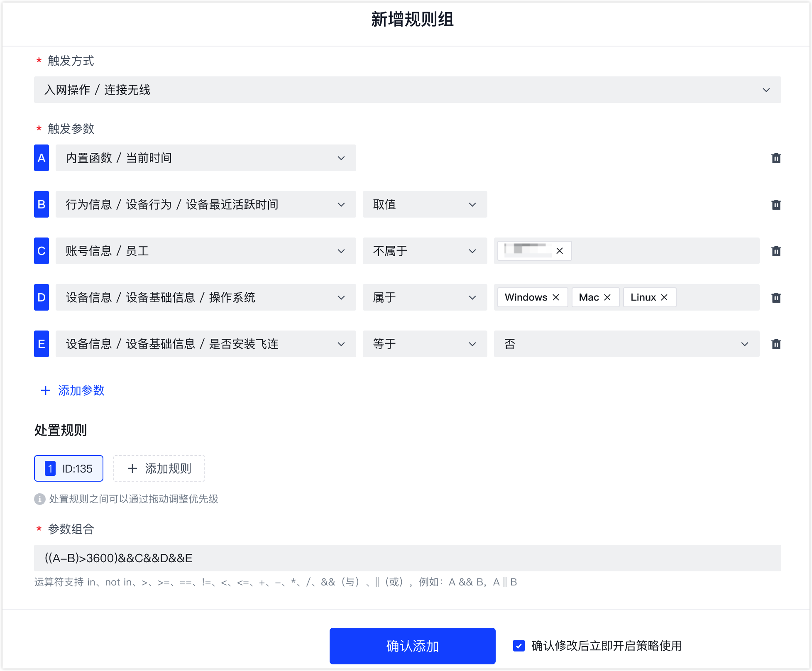Click 添加参数 link
The width and height of the screenshot is (812, 671).
tap(73, 390)
